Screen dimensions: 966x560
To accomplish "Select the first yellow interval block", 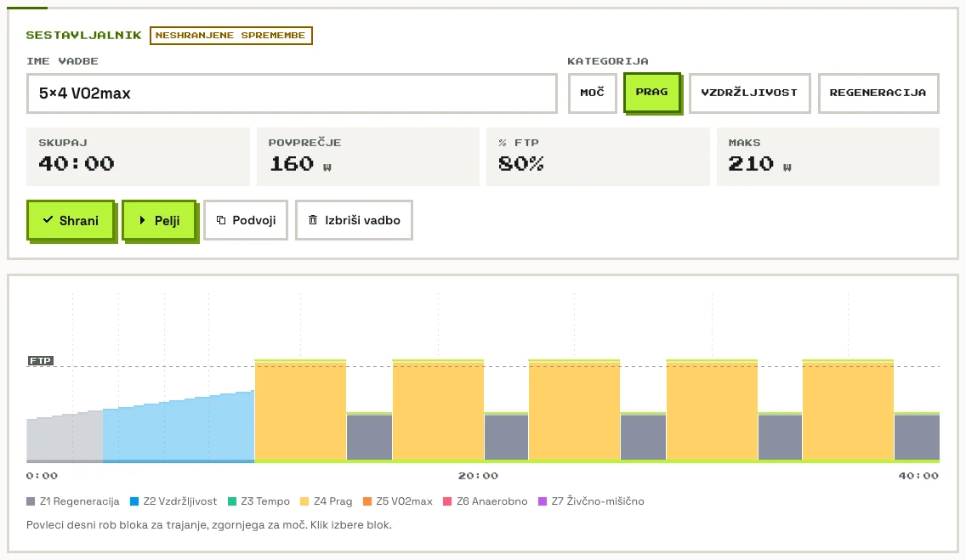I will point(300,410).
